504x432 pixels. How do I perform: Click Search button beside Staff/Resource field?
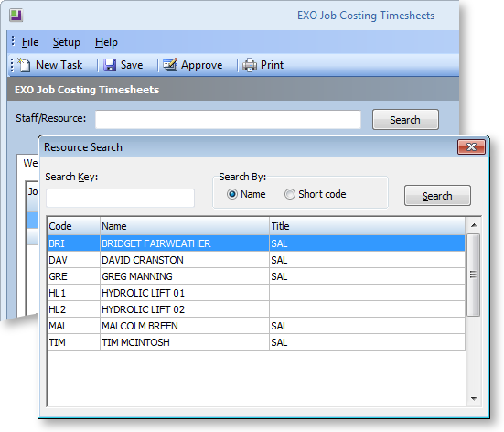point(405,120)
